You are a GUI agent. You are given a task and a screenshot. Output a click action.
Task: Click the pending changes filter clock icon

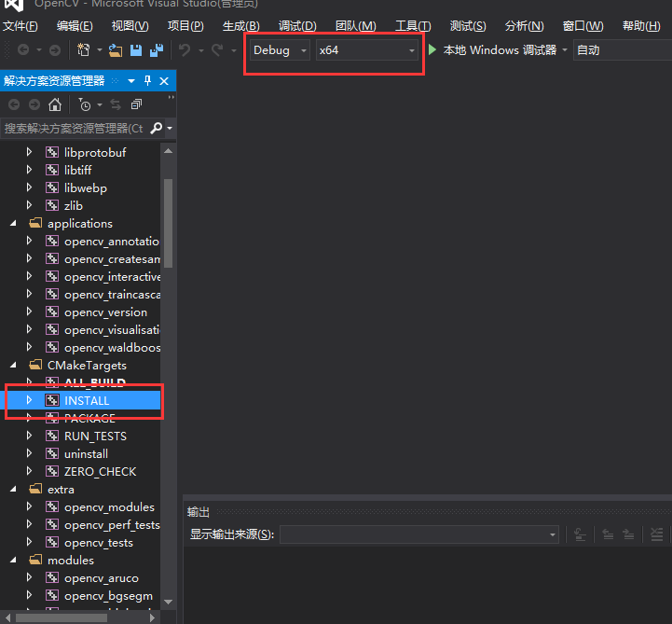coord(85,104)
